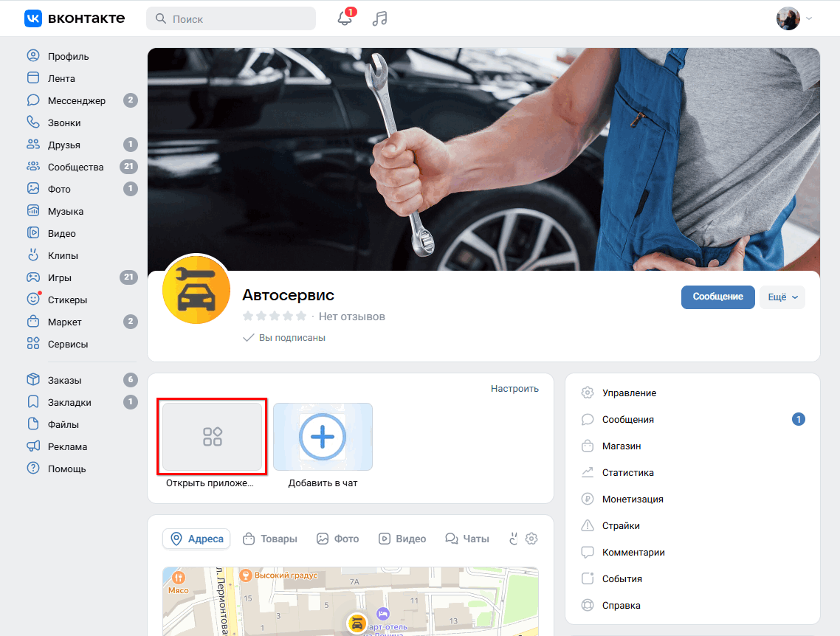Expand the 'Ещё' dropdown menu
Screen dimensions: 840x636
782,297
